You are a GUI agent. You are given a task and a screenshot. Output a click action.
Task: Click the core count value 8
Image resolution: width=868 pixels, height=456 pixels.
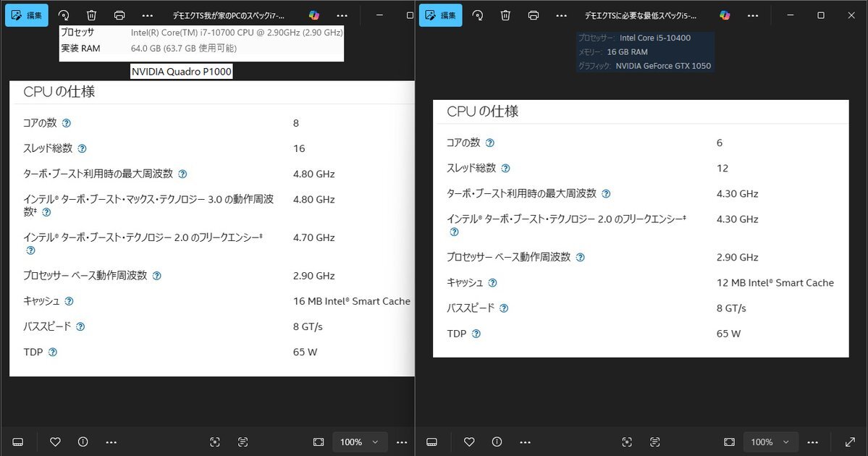coord(295,123)
